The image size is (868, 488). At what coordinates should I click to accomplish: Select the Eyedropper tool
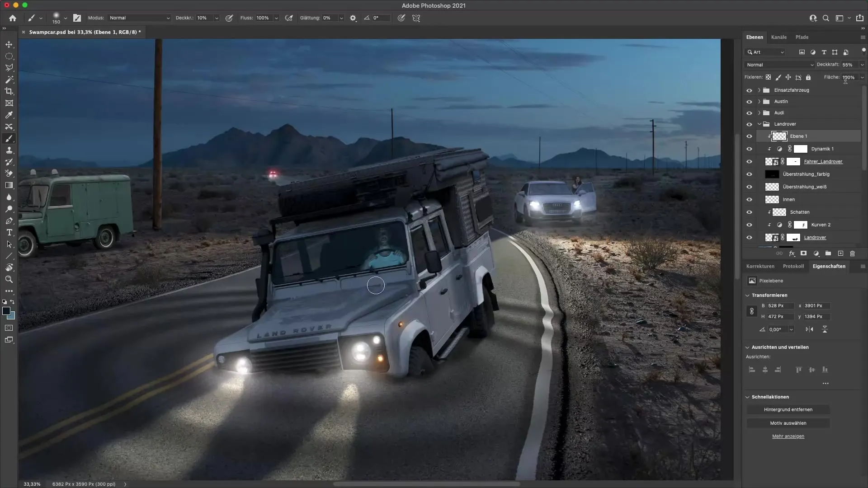pos(9,115)
